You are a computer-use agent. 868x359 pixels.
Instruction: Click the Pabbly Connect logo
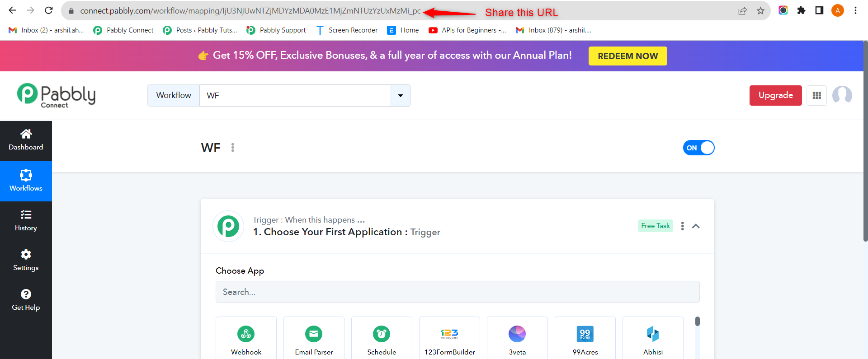click(x=57, y=95)
